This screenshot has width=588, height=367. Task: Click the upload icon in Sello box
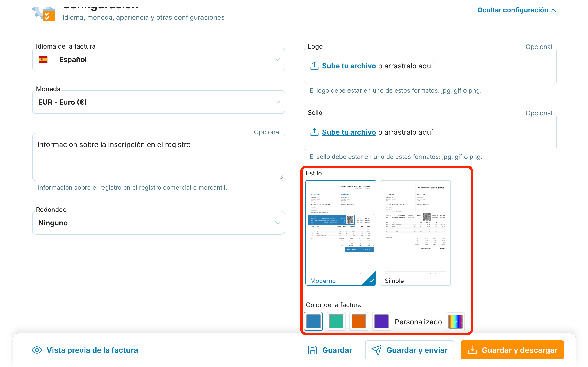pos(314,132)
